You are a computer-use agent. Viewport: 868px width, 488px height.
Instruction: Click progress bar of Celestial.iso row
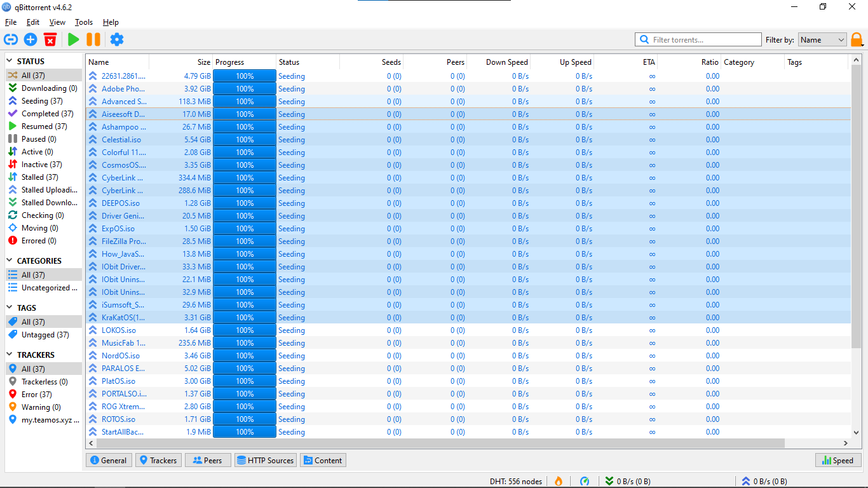[x=245, y=140]
